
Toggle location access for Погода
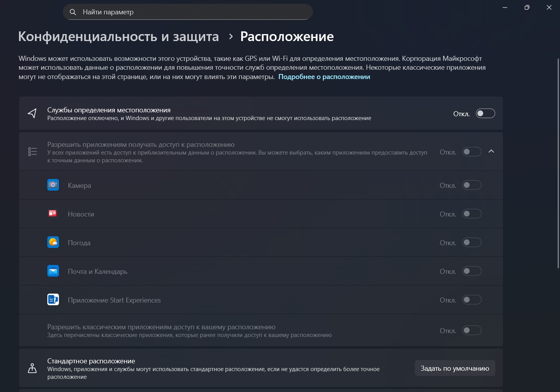coord(472,242)
